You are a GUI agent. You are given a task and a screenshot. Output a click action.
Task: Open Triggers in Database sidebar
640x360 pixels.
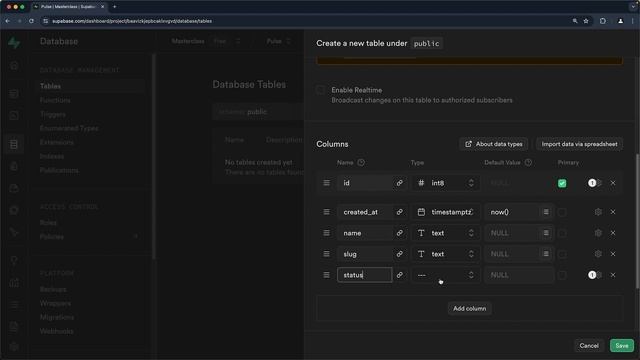[x=53, y=114]
